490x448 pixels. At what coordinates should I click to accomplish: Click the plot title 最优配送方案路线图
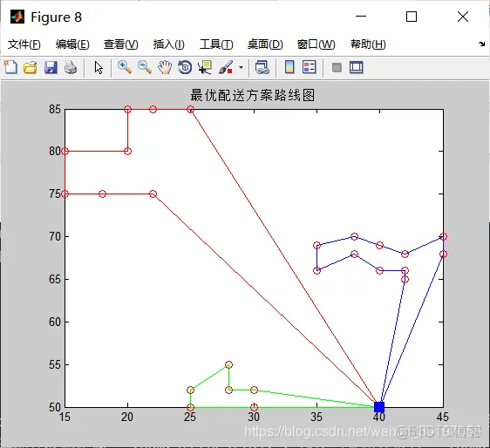253,95
